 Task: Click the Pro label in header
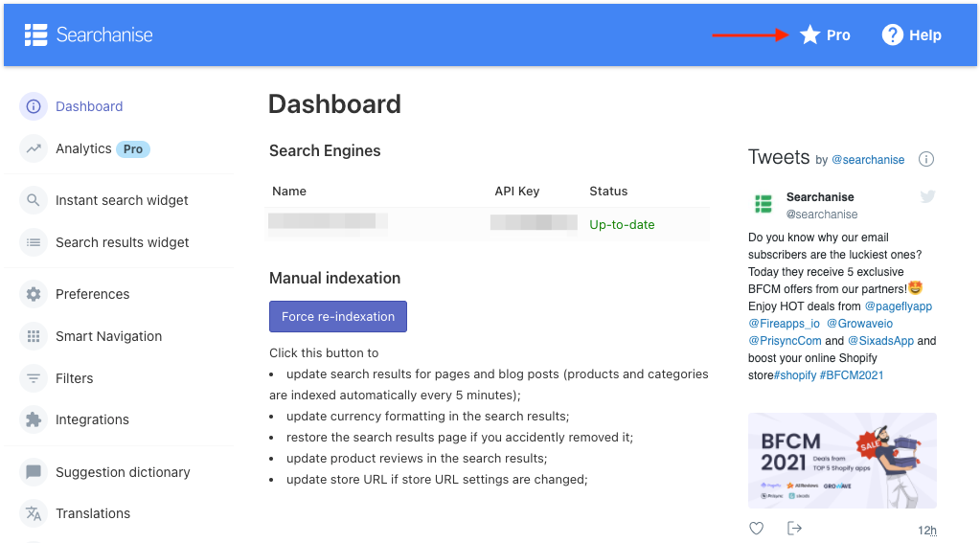tap(838, 35)
